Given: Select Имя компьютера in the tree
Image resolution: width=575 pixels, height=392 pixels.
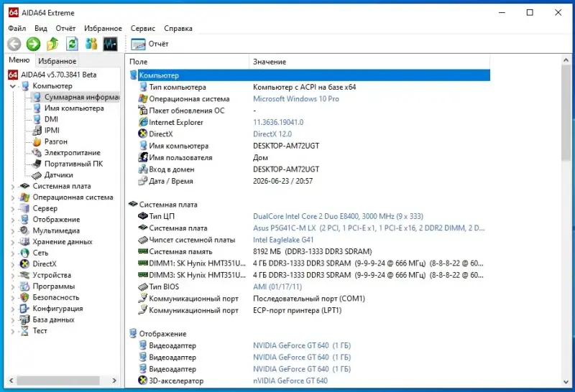Looking at the screenshot, I should click(x=74, y=108).
